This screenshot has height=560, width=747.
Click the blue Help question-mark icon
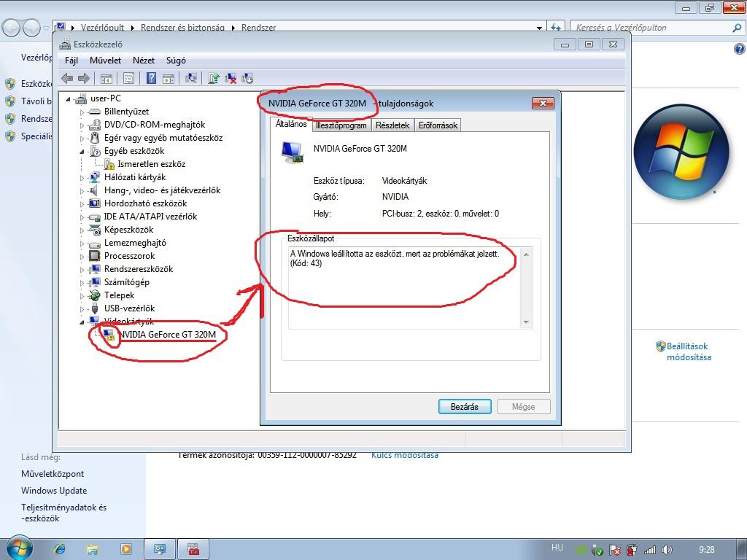pyautogui.click(x=151, y=78)
